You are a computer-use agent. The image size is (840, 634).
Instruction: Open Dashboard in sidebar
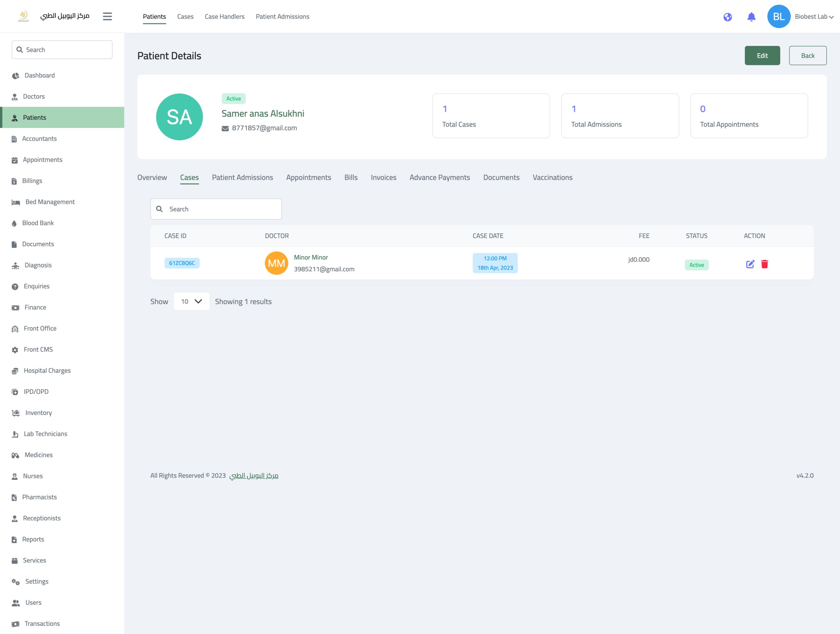coord(62,75)
